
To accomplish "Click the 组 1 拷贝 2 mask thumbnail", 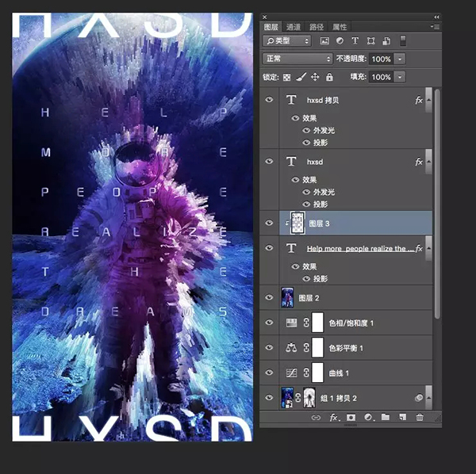I will click(309, 398).
